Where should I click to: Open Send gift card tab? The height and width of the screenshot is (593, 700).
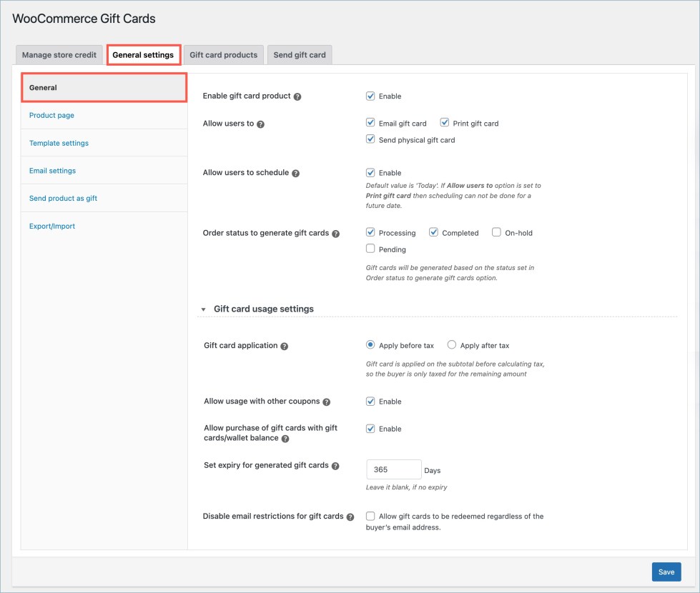point(300,55)
